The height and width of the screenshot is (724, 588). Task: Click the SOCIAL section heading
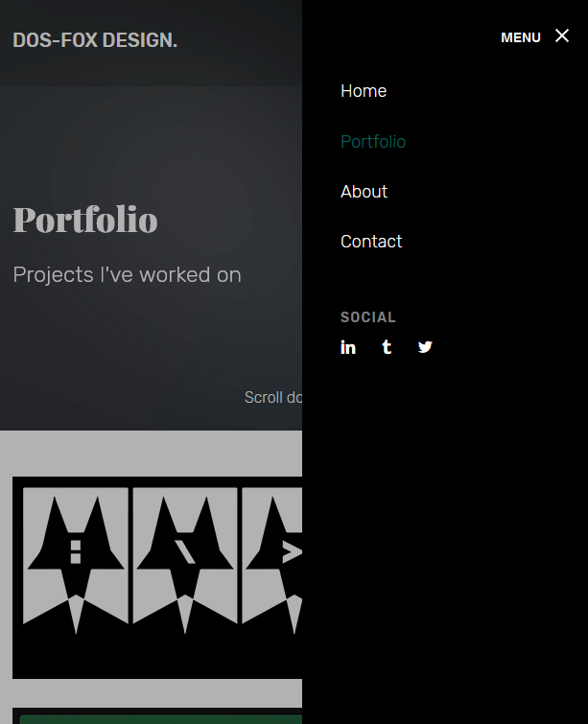[368, 317]
